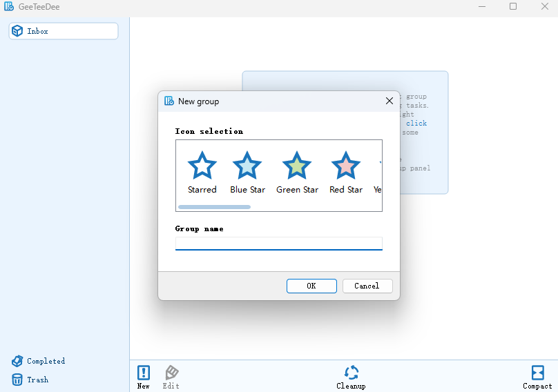Confirm the new group with OK
This screenshot has width=558, height=392.
(311, 286)
